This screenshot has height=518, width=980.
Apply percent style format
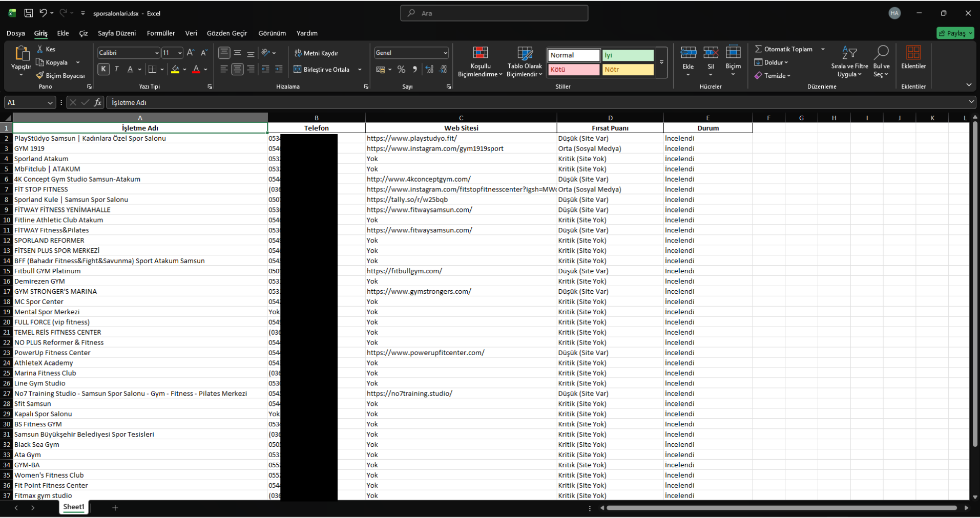point(401,69)
